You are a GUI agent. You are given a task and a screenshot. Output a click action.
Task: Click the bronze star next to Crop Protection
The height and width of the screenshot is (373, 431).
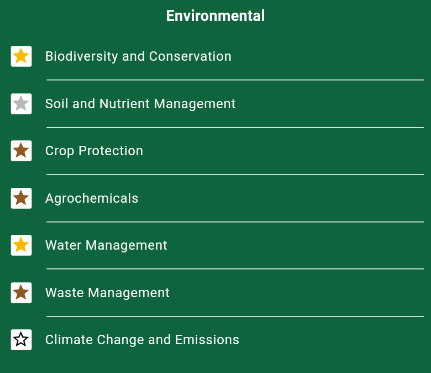coord(21,151)
